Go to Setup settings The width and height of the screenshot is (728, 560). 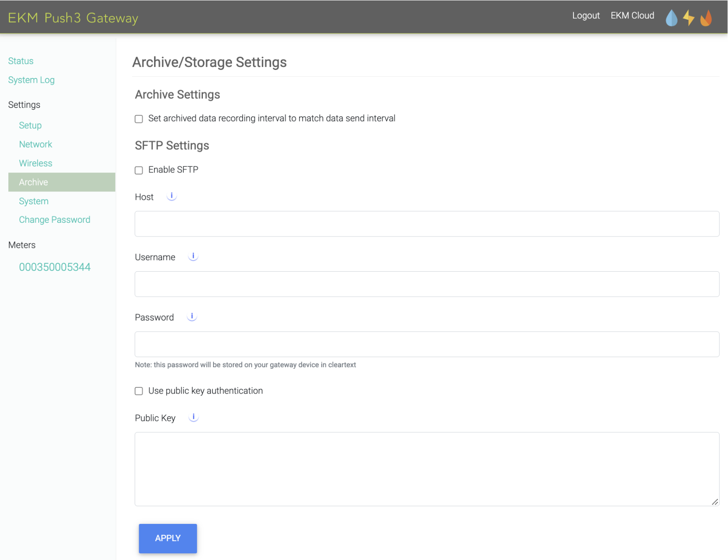(30, 125)
